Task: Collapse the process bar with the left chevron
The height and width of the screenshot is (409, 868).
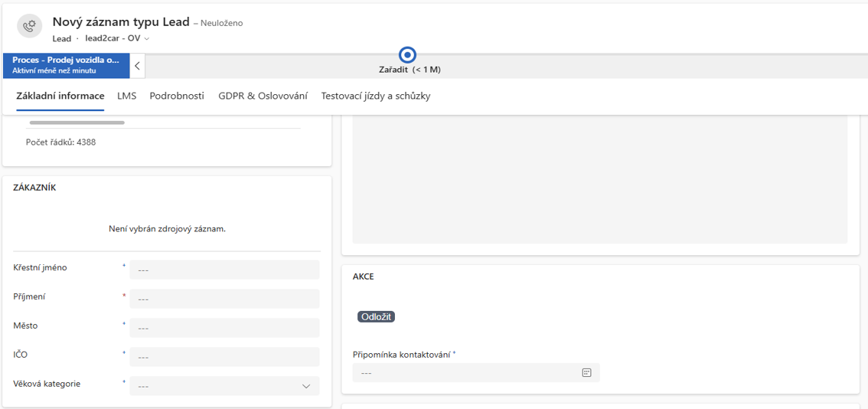Action: 137,66
